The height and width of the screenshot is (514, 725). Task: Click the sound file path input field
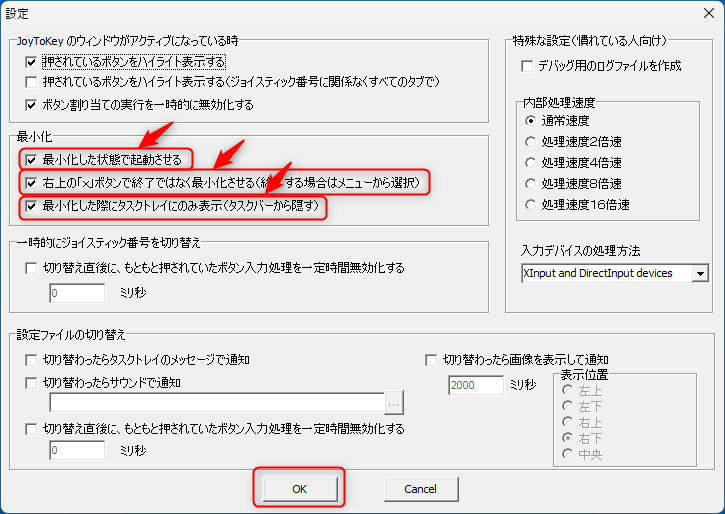(216, 403)
